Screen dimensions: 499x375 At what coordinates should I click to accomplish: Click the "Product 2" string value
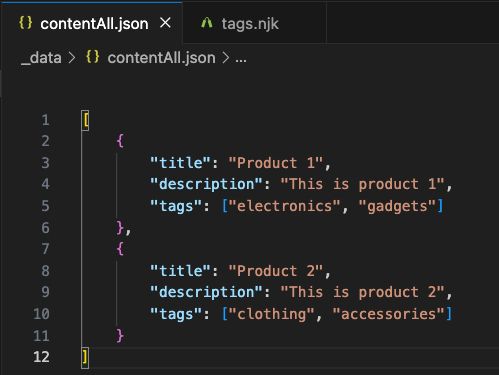coord(276,271)
